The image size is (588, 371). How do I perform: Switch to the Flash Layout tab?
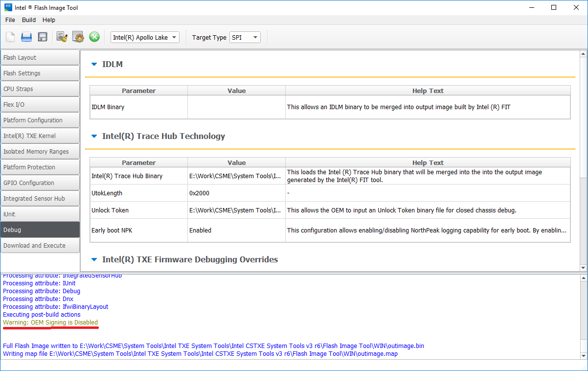point(40,57)
